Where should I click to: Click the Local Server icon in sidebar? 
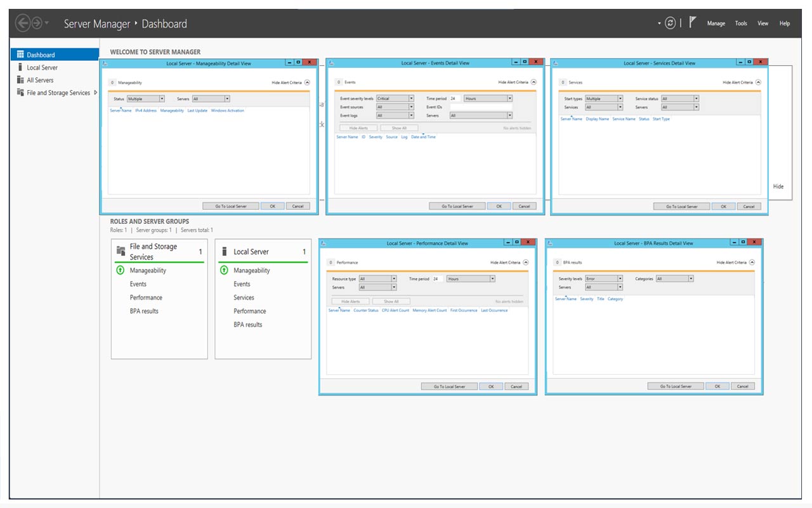(x=21, y=67)
